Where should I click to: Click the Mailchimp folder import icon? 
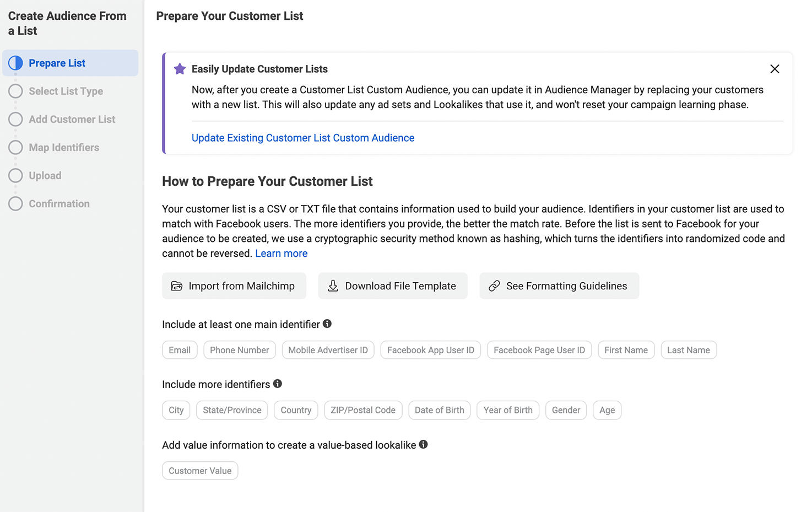click(177, 286)
